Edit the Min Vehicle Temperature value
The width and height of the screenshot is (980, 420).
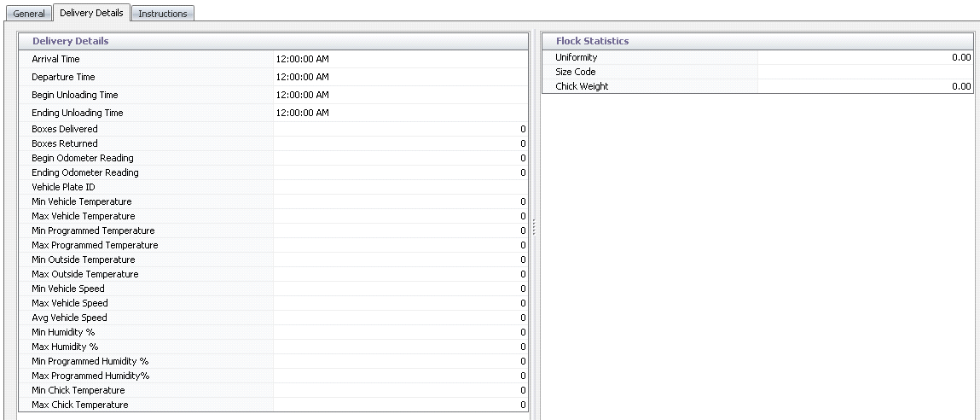coord(400,201)
